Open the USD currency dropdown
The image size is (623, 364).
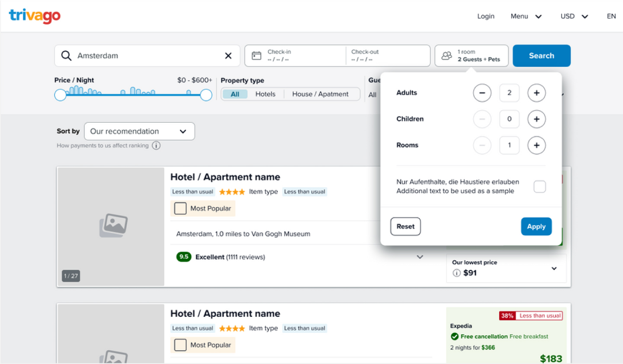(x=574, y=16)
